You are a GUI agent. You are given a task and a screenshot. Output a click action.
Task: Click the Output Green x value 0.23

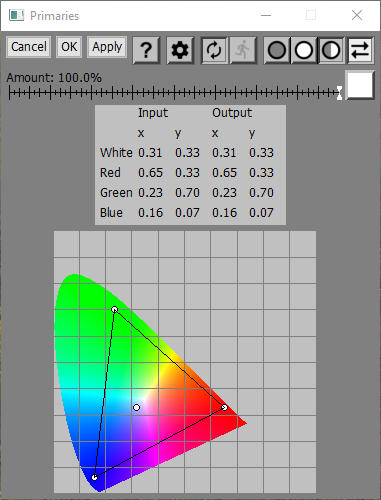coord(224,193)
